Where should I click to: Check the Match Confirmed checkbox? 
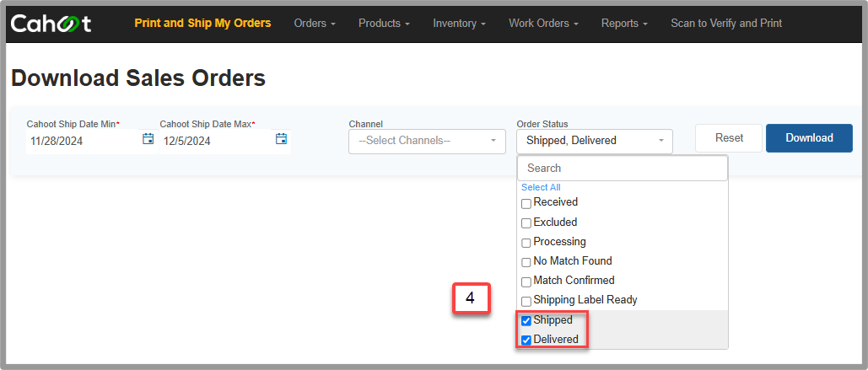click(x=526, y=282)
